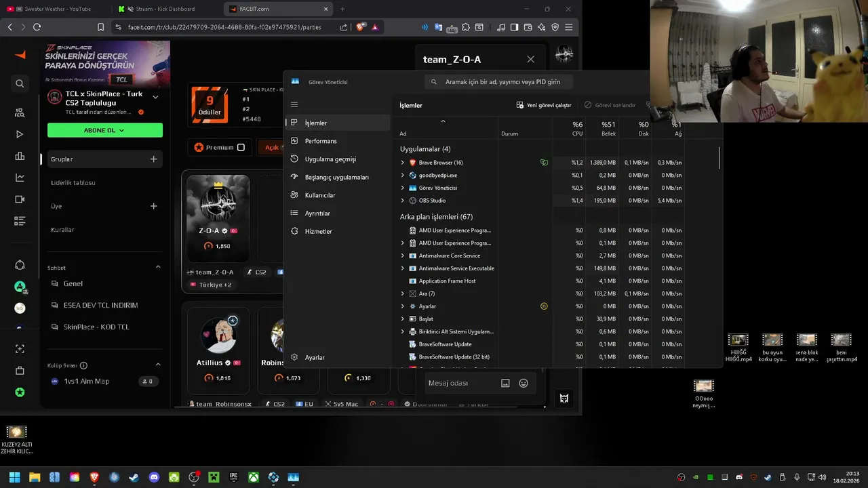Viewport: 868px width, 488px height.
Task: Click the FACEIT orange logo icon
Action: [x=20, y=55]
